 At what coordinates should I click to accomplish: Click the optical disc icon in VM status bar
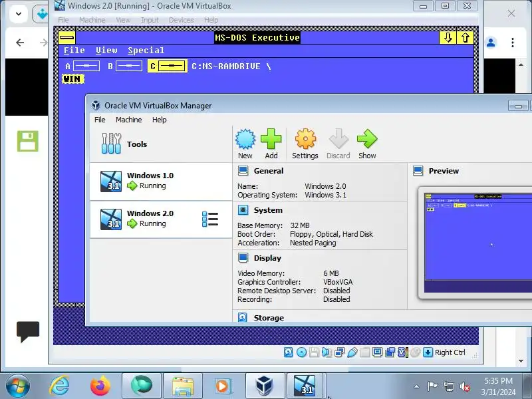(301, 352)
